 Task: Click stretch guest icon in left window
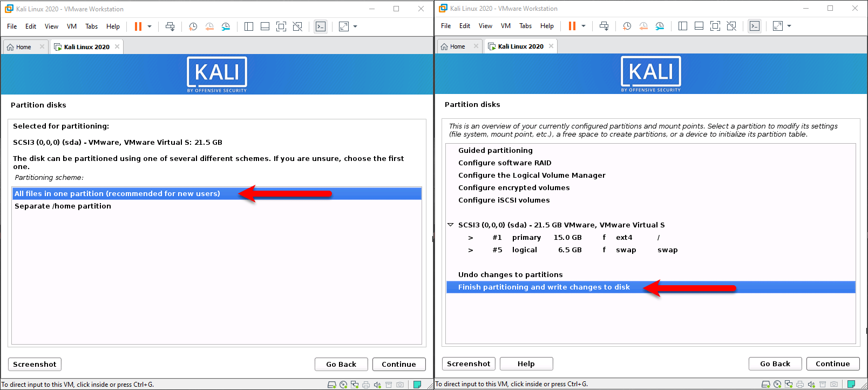coord(344,26)
